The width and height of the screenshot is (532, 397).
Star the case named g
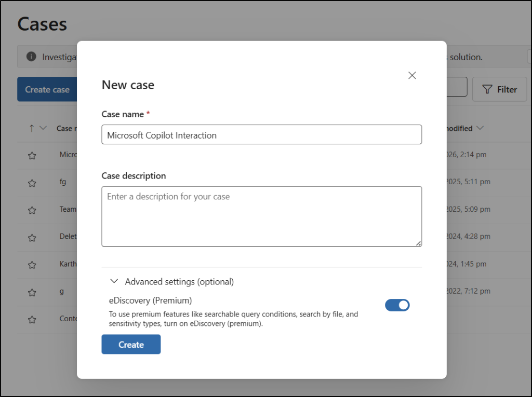pos(32,292)
